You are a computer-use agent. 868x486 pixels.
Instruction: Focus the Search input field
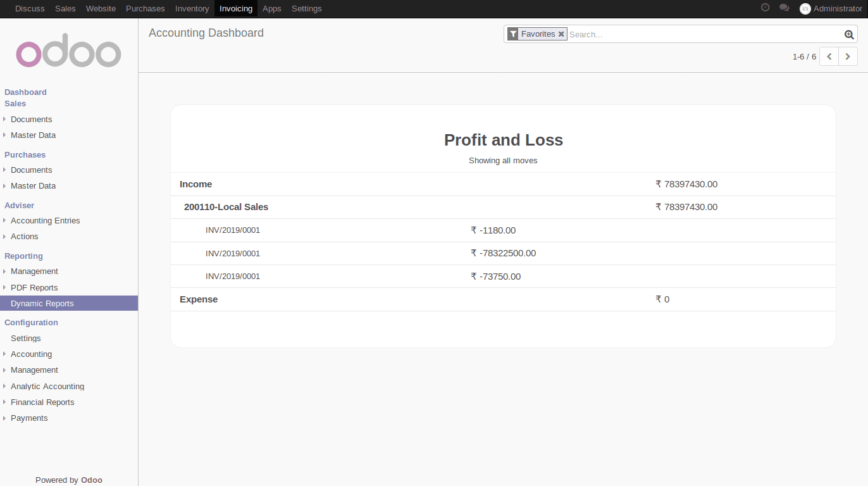pos(705,34)
